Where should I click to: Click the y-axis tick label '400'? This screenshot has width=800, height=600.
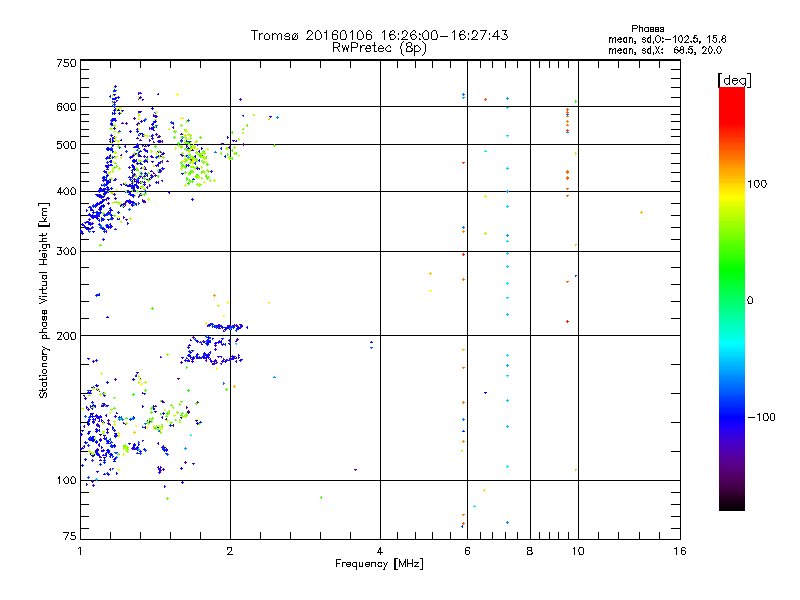(x=66, y=192)
